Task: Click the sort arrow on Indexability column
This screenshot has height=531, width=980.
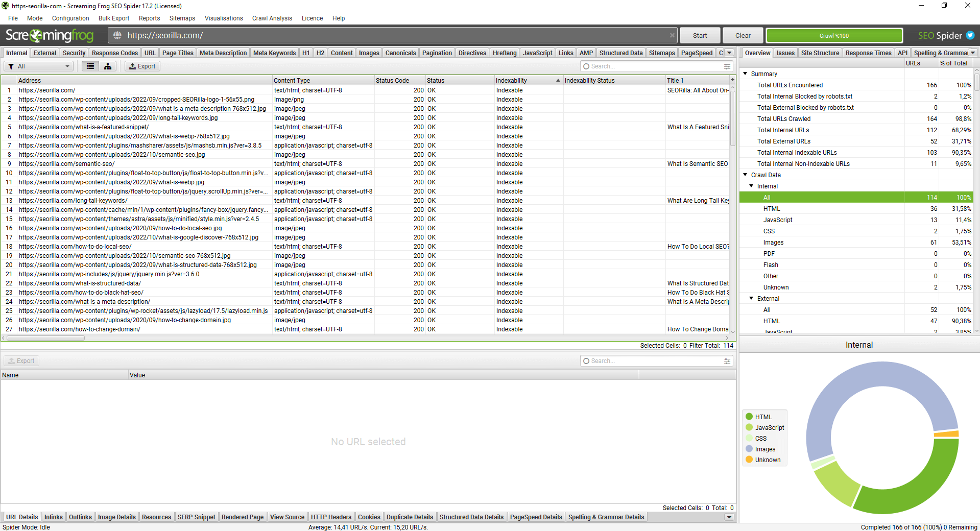Action: point(558,81)
